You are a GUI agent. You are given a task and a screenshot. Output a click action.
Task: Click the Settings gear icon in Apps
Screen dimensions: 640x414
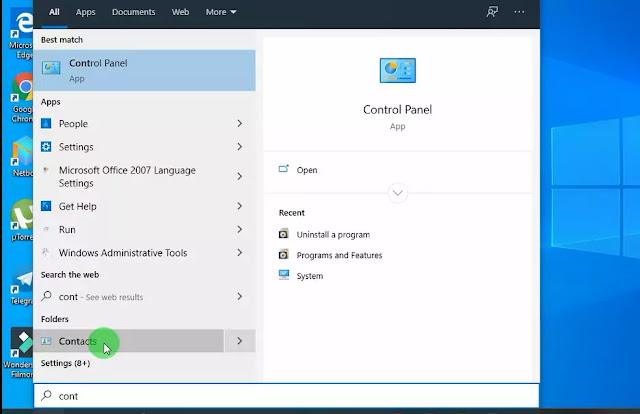click(x=46, y=147)
